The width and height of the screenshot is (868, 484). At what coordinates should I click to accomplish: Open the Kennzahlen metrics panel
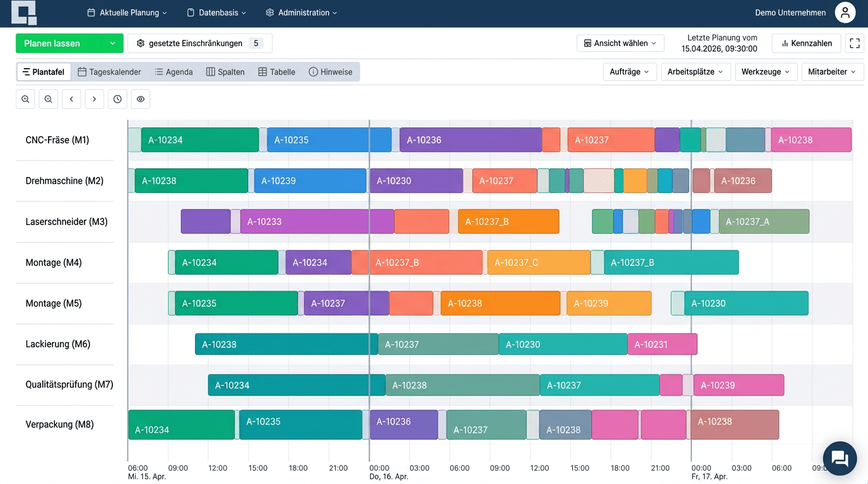pyautogui.click(x=806, y=43)
